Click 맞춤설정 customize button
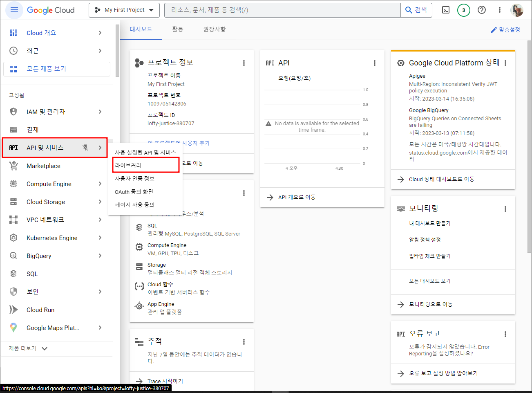The width and height of the screenshot is (532, 393). (505, 30)
